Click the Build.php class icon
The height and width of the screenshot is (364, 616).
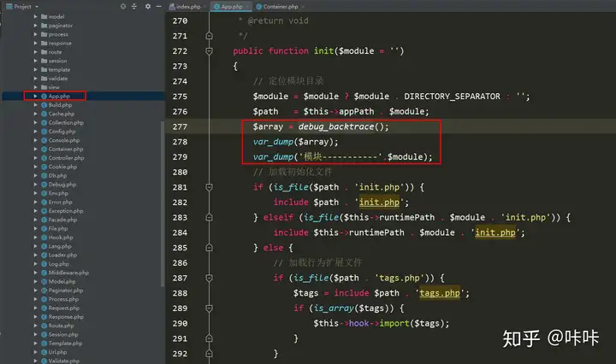(44, 105)
